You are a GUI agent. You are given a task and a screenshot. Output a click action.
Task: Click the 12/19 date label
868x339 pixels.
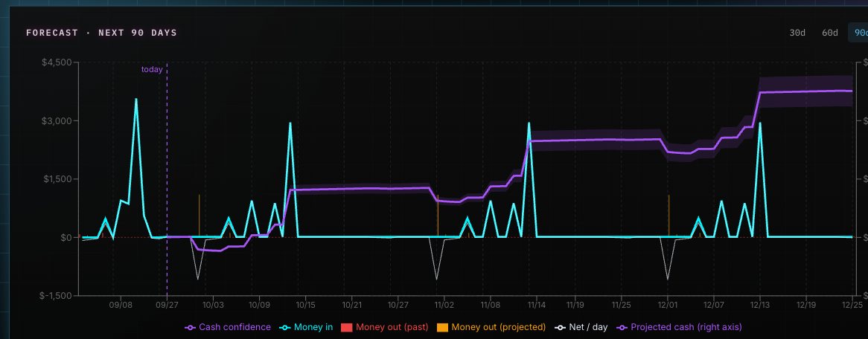806,305
